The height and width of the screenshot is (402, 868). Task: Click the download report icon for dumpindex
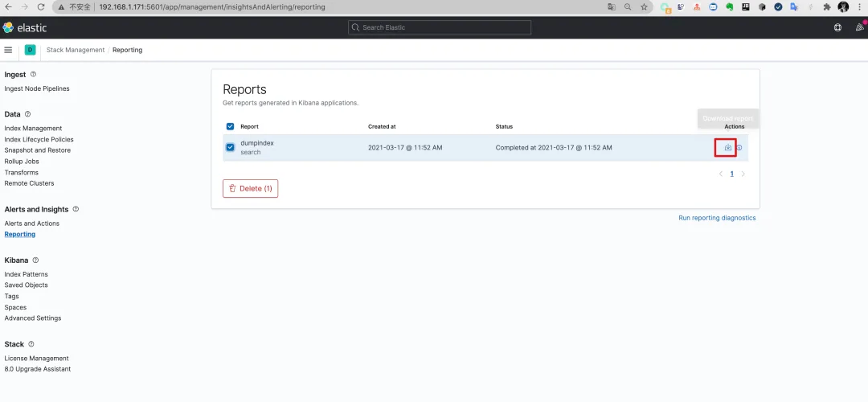click(x=728, y=148)
